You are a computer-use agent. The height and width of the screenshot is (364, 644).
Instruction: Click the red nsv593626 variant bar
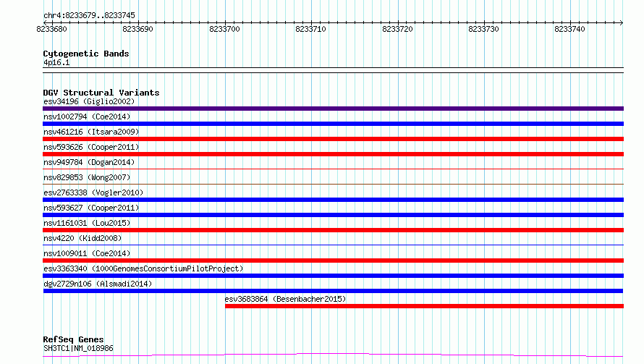[x=333, y=154]
